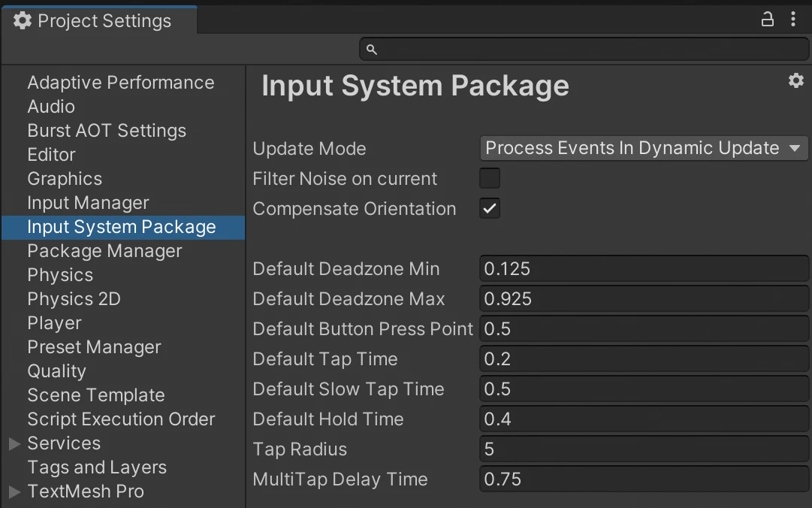
Task: Click into the Tap Radius field
Action: (643, 449)
